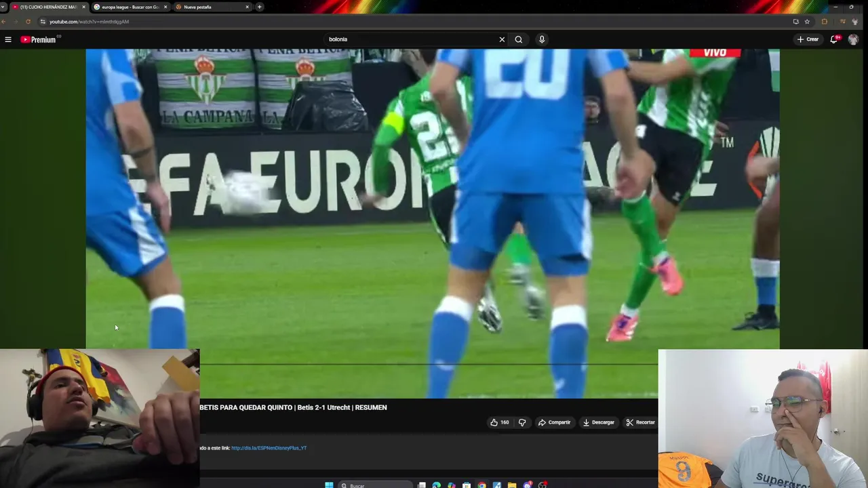Image resolution: width=868 pixels, height=488 pixels.
Task: Open Discord from the taskbar
Action: point(528,485)
